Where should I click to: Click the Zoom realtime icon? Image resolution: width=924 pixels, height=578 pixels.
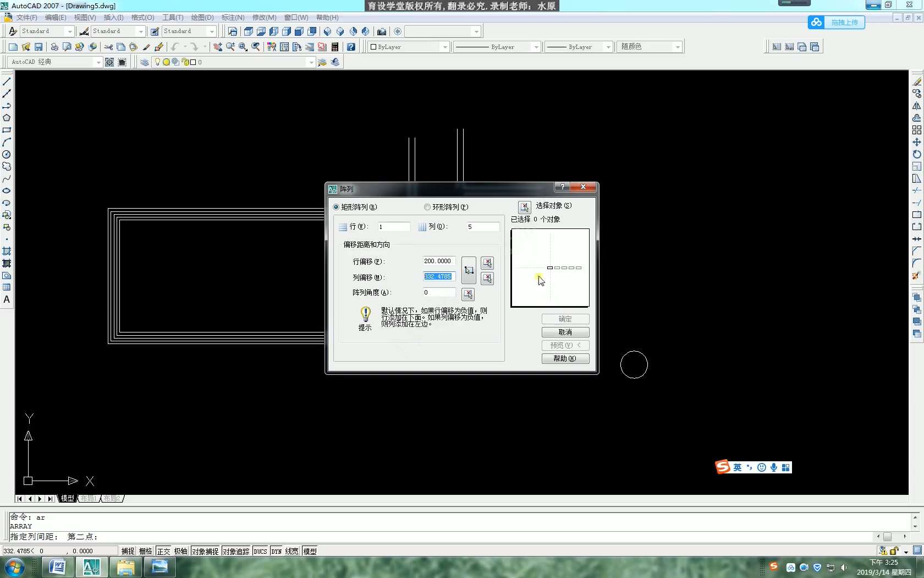pyautogui.click(x=230, y=47)
